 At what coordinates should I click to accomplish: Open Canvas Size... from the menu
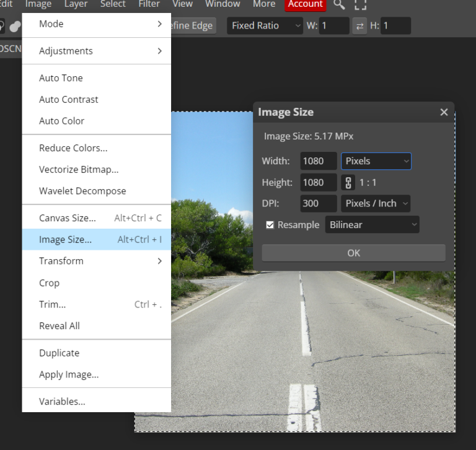click(x=97, y=218)
